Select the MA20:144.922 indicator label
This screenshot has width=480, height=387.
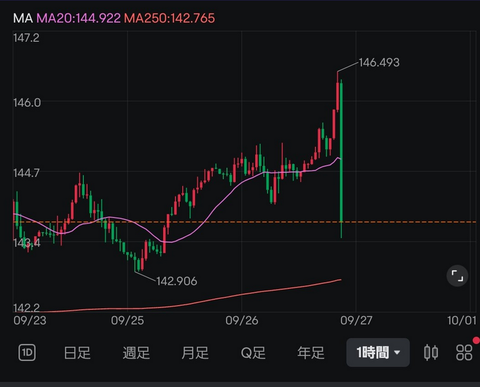(78, 18)
